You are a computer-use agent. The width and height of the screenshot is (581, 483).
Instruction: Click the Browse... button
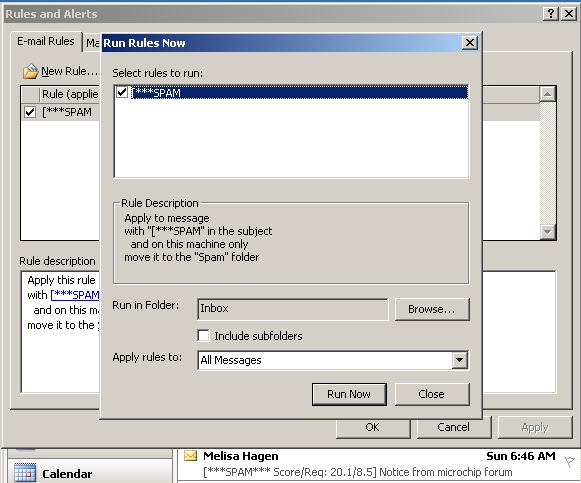[x=432, y=309]
